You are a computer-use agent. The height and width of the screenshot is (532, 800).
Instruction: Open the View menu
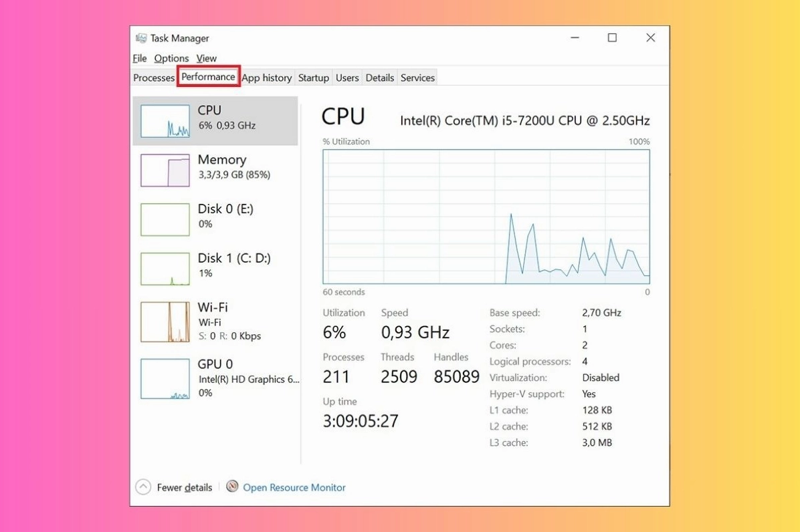pyautogui.click(x=206, y=58)
